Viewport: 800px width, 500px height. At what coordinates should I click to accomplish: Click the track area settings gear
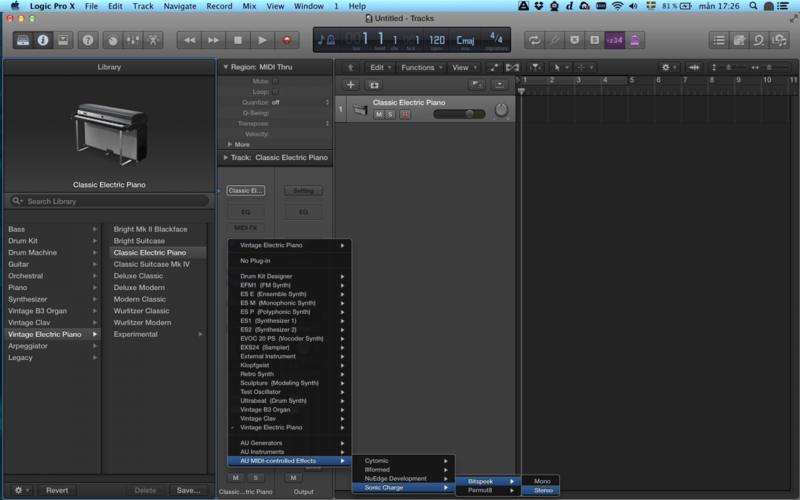coord(668,67)
